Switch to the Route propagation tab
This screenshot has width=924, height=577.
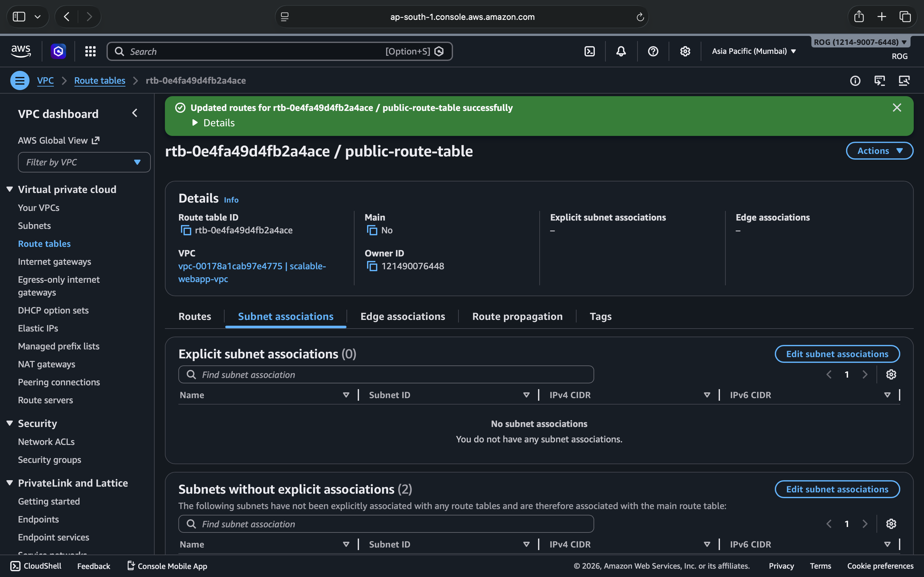pos(517,316)
